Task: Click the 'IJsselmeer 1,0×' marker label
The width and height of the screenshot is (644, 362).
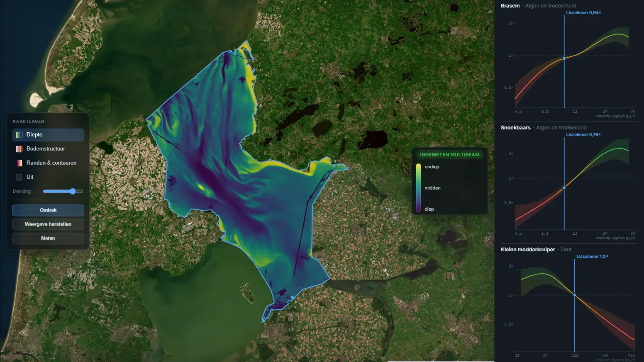Action: [592, 257]
